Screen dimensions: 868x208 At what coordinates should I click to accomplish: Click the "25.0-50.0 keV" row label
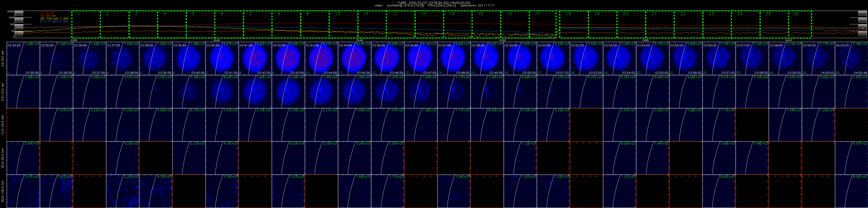click(x=3, y=158)
